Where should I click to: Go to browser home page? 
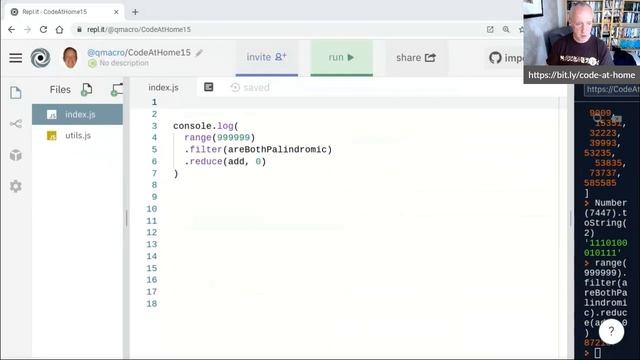pos(60,29)
